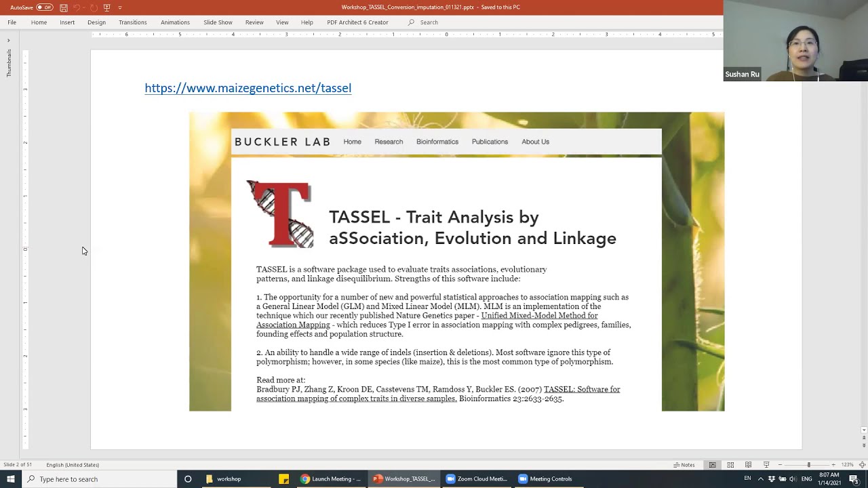Open the Action Center notifications icon

tap(854, 479)
